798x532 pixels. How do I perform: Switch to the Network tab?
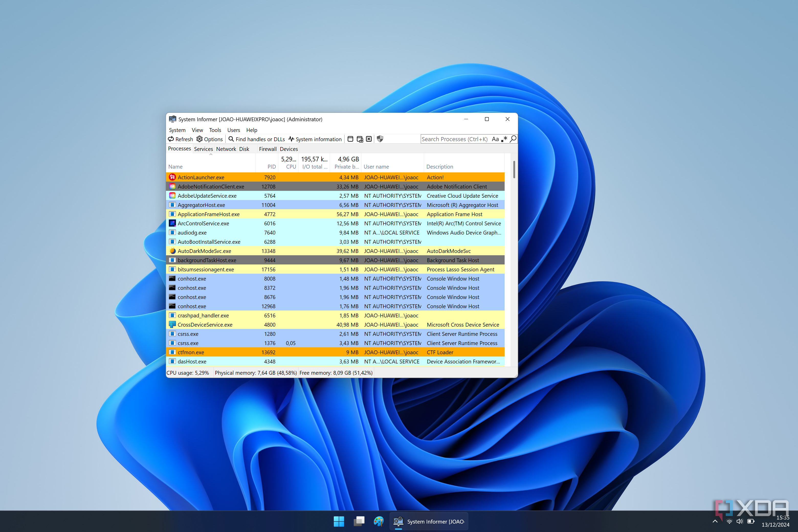(x=226, y=149)
